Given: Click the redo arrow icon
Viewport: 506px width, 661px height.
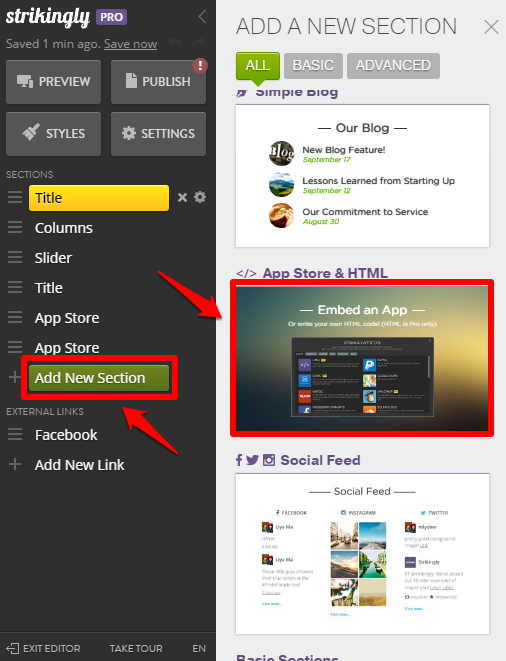Looking at the screenshot, I should 199,43.
